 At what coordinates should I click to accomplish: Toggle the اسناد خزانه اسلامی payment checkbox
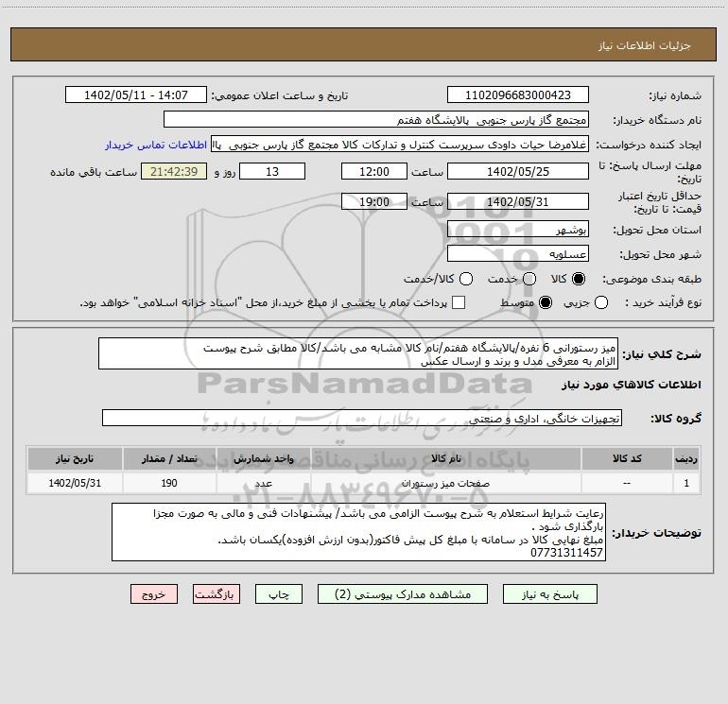pyautogui.click(x=459, y=302)
